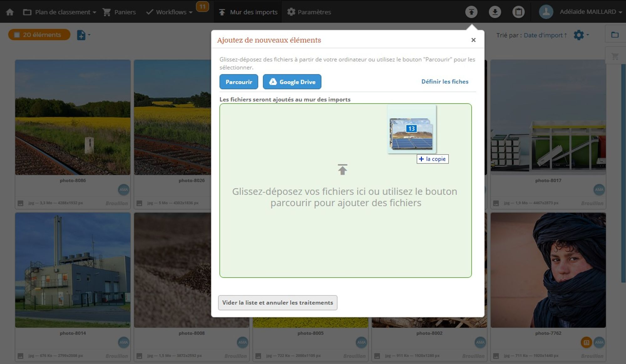The image size is (626, 364).
Task: Click image type icon of photo-8005
Action: point(259,356)
